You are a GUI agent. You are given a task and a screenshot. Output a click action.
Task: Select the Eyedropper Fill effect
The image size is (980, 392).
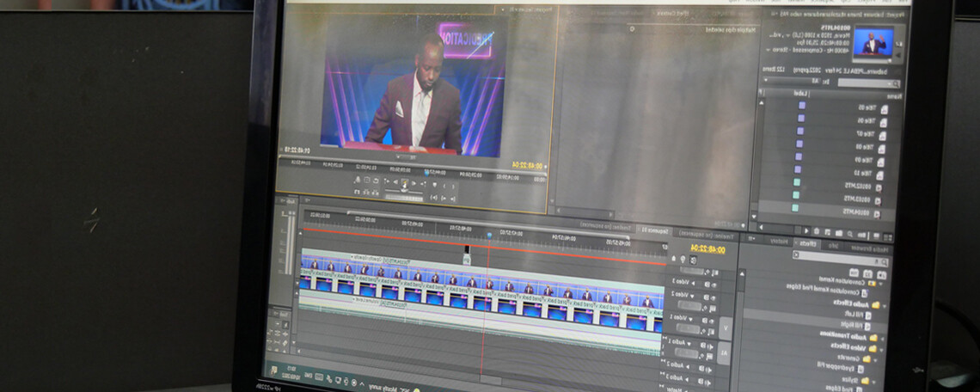tap(839, 368)
